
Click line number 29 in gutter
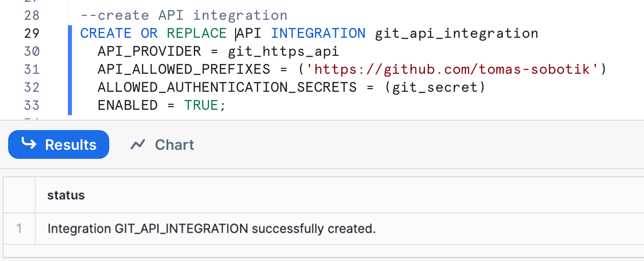click(31, 33)
